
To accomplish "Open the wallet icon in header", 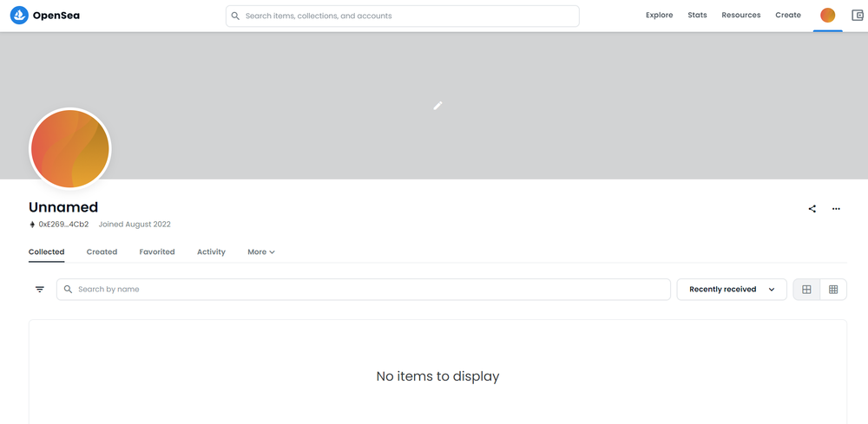I will [x=858, y=16].
